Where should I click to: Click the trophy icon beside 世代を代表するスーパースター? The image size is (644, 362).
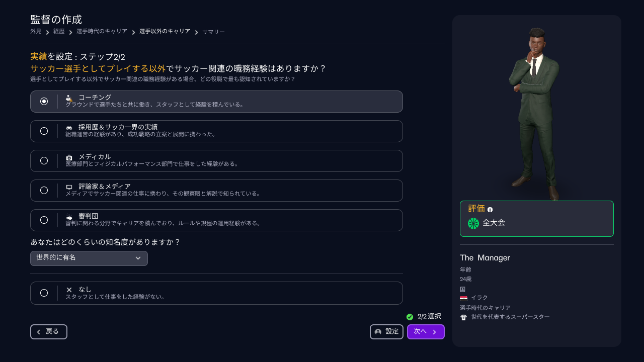pos(464,317)
